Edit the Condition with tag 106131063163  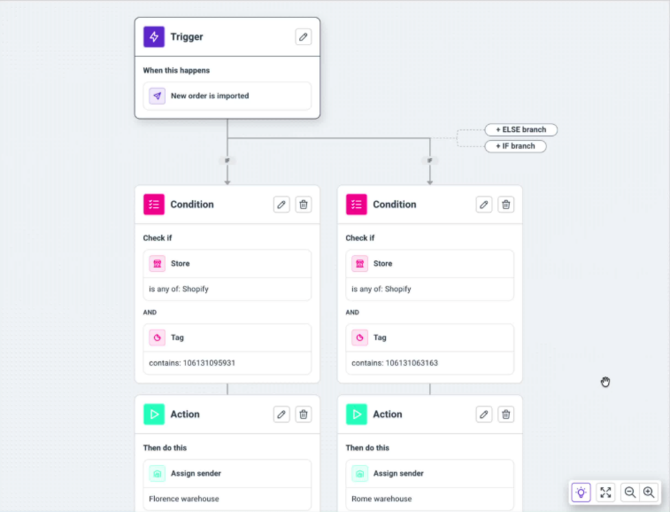484,204
